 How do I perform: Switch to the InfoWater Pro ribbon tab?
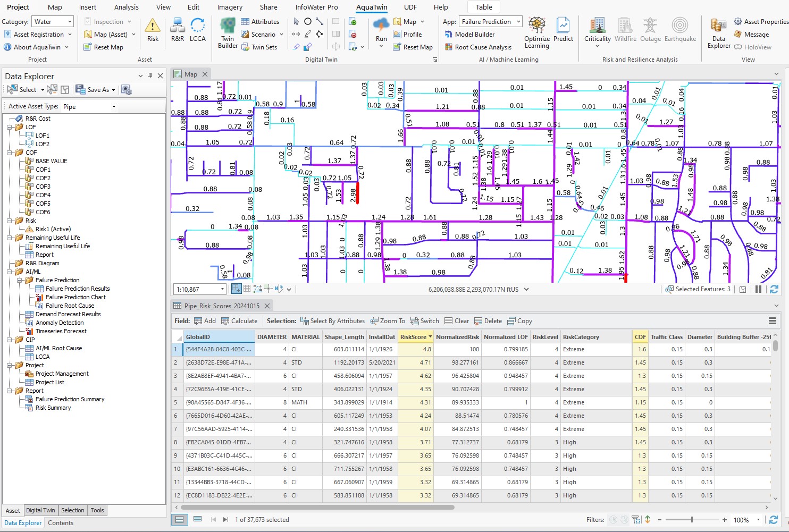(316, 7)
